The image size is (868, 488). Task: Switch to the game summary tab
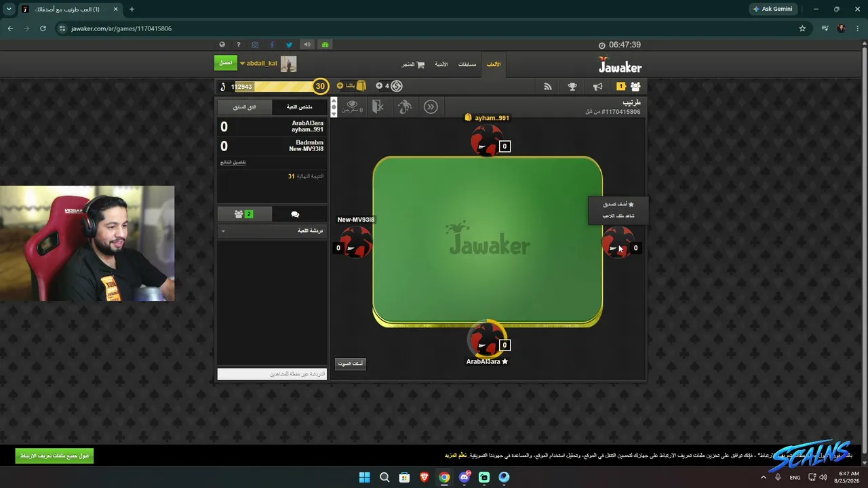click(x=300, y=107)
